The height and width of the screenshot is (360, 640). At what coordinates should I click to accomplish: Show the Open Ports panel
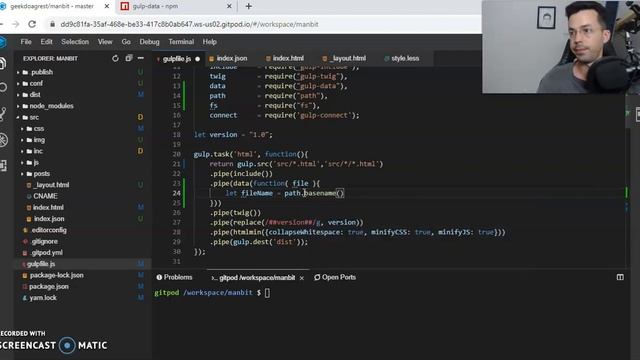click(335, 277)
